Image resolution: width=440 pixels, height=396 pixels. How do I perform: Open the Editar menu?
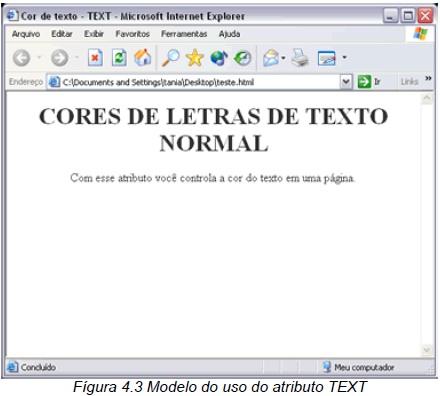(62, 34)
